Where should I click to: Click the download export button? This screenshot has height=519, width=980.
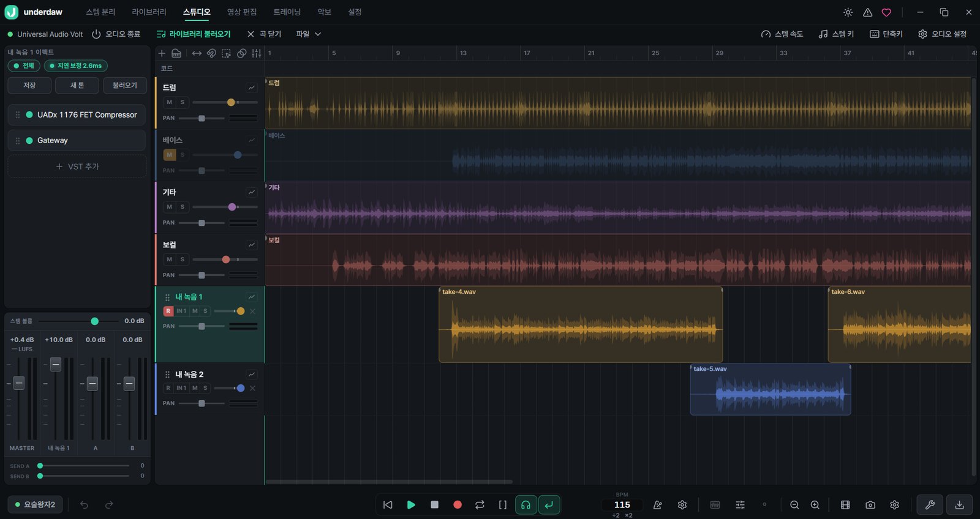[x=960, y=505]
